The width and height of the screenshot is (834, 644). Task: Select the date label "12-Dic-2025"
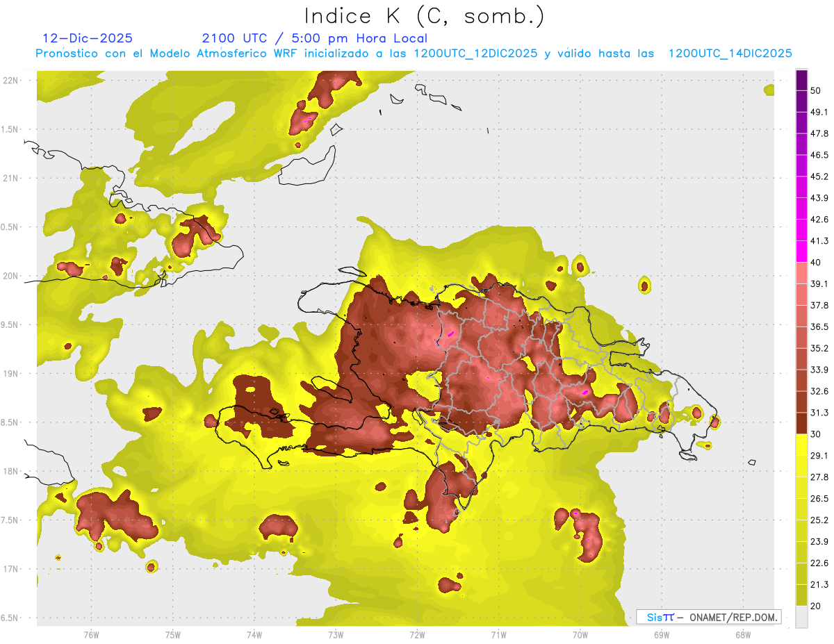pos(88,38)
